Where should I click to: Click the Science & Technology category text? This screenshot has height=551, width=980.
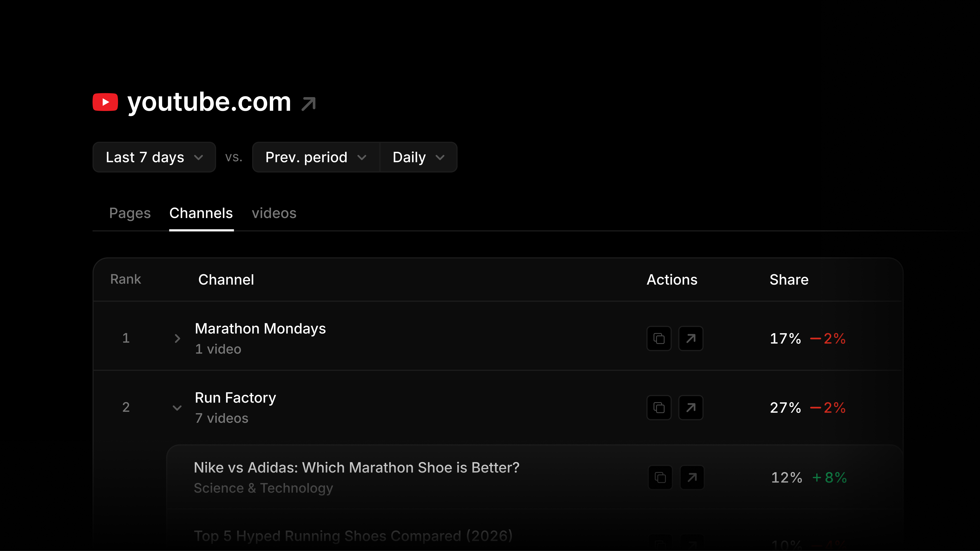coord(264,488)
